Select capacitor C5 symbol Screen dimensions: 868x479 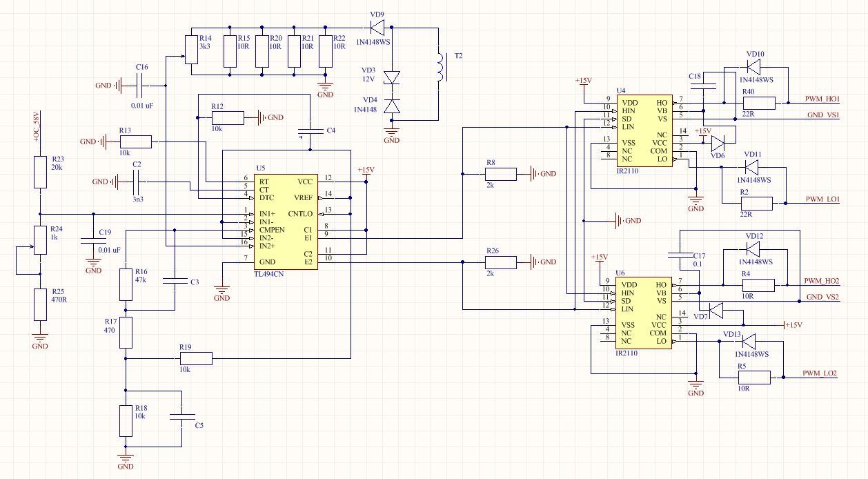(182, 416)
